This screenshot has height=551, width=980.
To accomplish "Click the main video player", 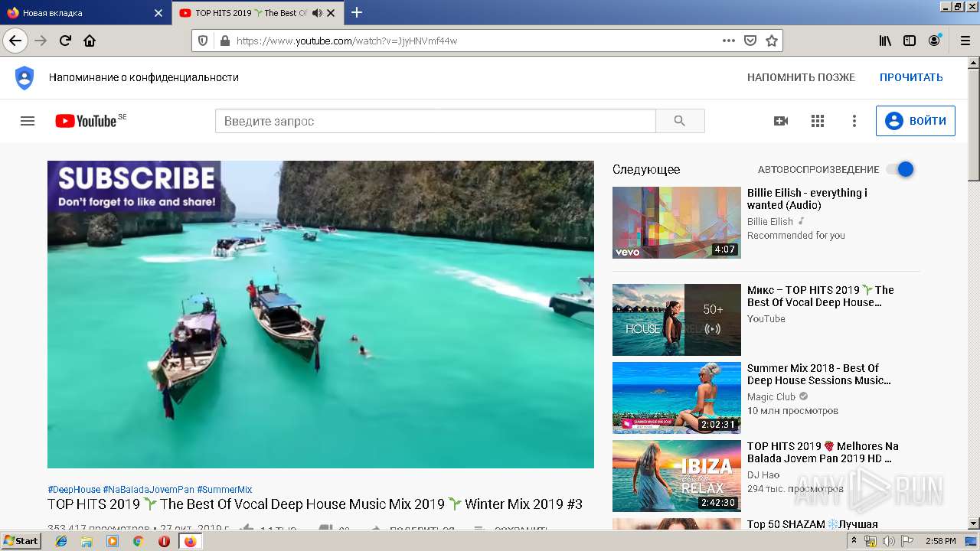I will tap(321, 315).
